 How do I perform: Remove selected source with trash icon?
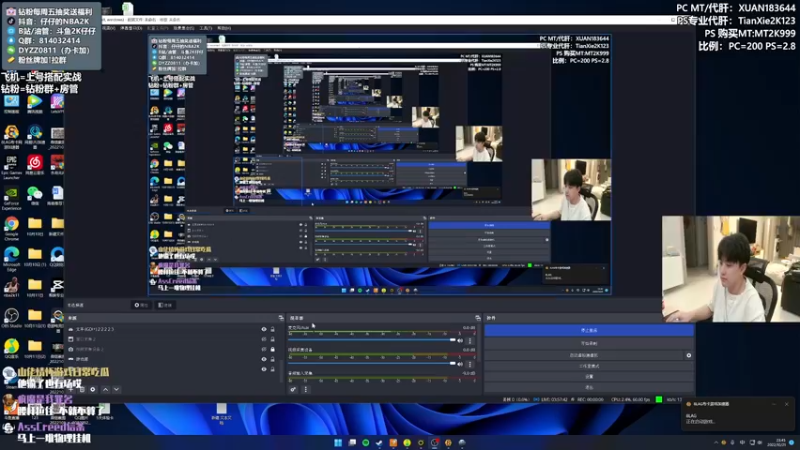(82, 389)
